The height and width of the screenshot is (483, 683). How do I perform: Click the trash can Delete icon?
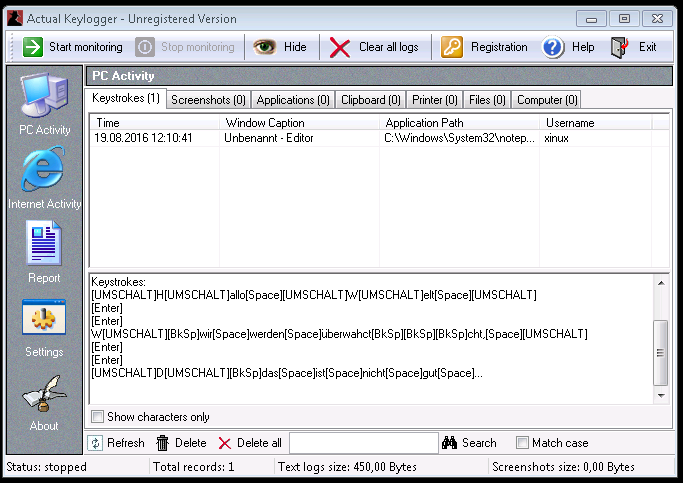pyautogui.click(x=162, y=443)
